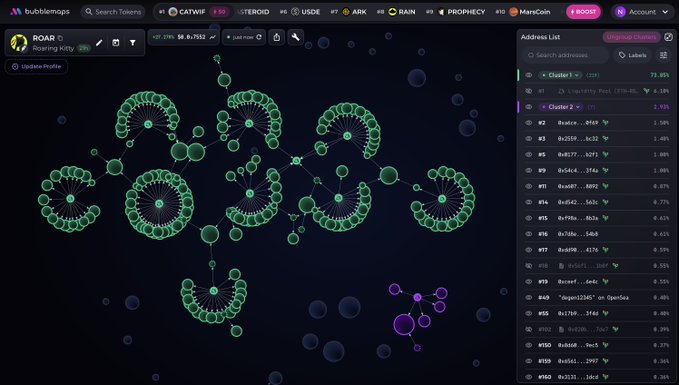Click contract file icon on row #102
The height and width of the screenshot is (385, 679).
[x=561, y=329]
